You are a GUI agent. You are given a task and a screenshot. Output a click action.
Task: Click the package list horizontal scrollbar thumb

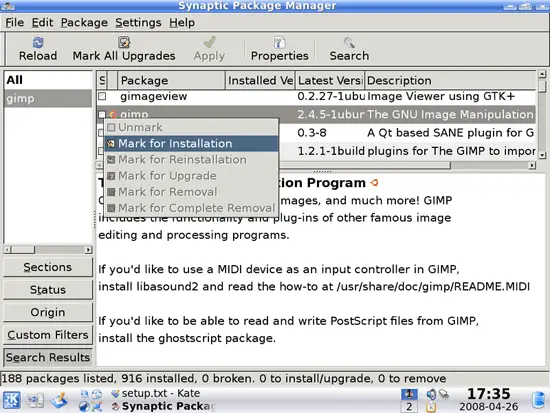[364, 165]
